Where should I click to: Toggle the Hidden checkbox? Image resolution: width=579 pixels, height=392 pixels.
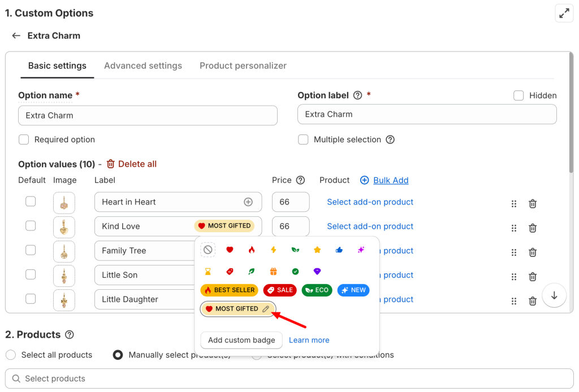coord(518,95)
